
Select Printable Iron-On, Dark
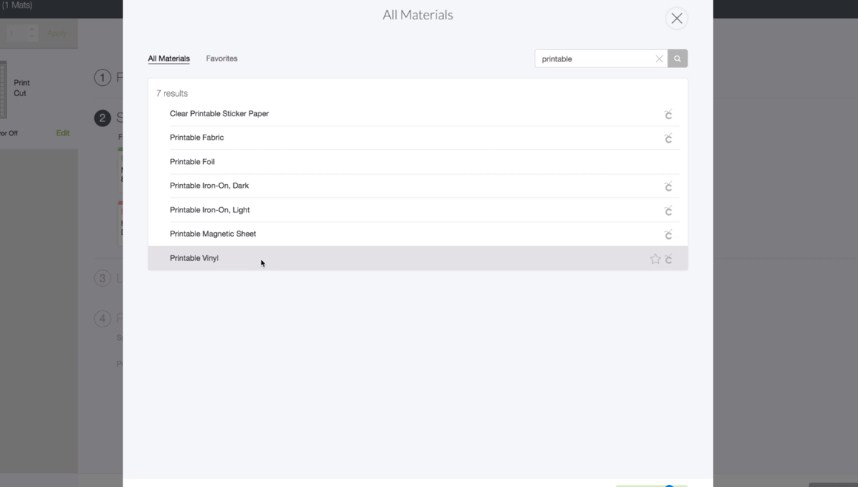click(418, 186)
